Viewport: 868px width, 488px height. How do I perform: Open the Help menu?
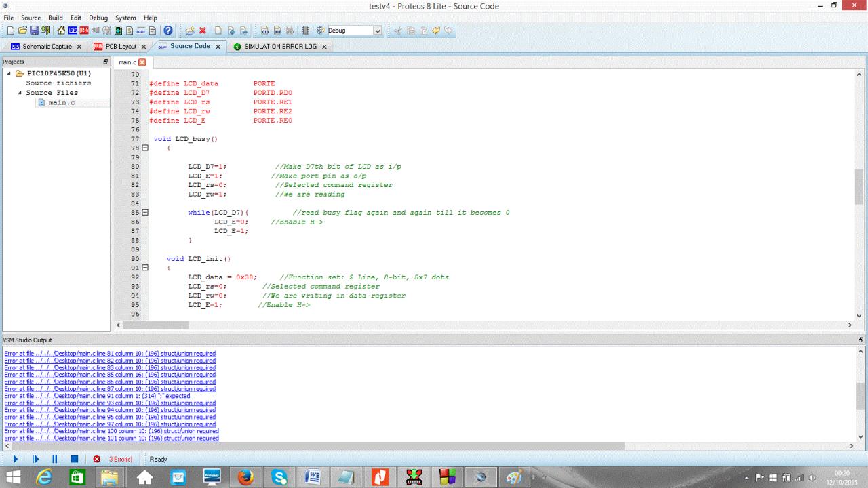(x=151, y=18)
